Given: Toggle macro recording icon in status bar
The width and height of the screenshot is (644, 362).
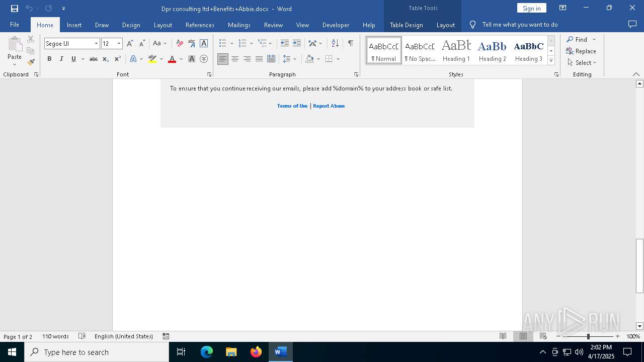Looking at the screenshot, I should pyautogui.click(x=166, y=336).
